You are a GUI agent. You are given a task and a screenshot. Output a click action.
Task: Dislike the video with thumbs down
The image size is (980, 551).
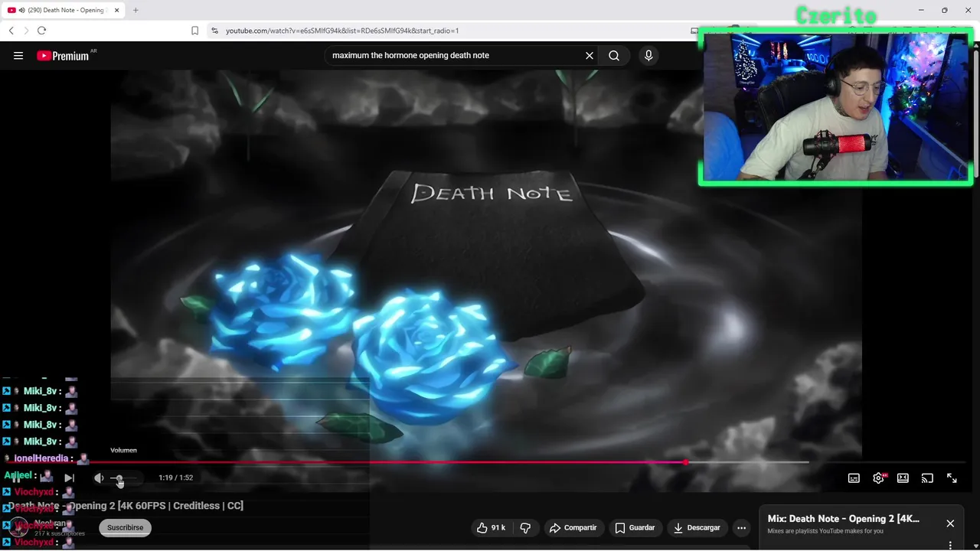525,527
